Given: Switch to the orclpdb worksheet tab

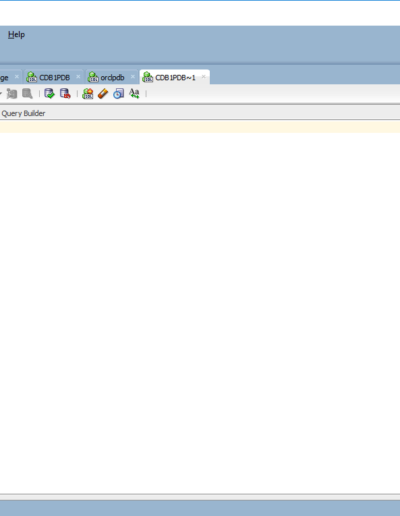Looking at the screenshot, I should point(112,78).
